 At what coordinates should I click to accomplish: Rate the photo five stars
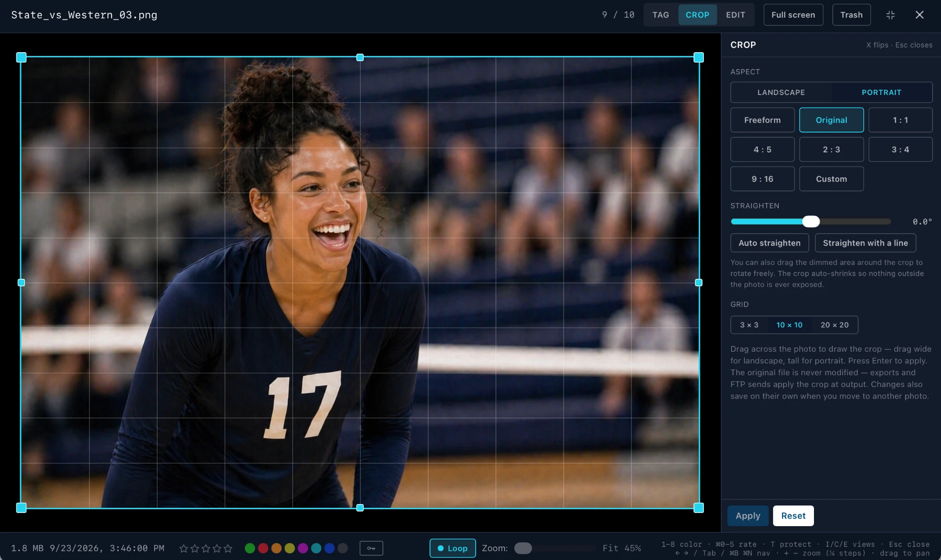228,548
